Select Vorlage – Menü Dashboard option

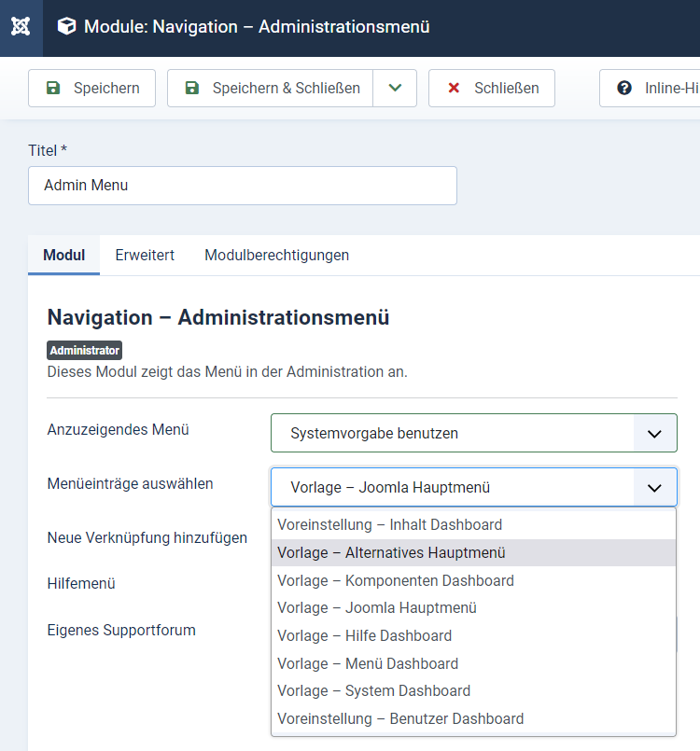[368, 664]
